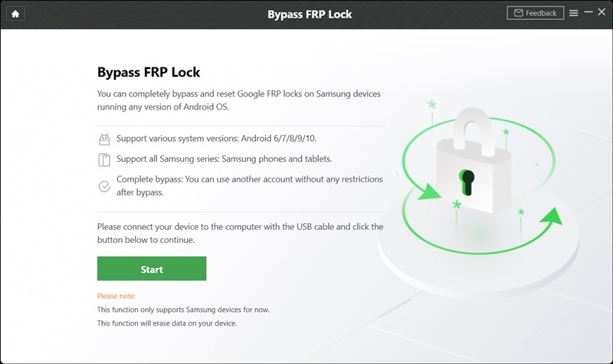Open the Feedback form

pyautogui.click(x=535, y=13)
